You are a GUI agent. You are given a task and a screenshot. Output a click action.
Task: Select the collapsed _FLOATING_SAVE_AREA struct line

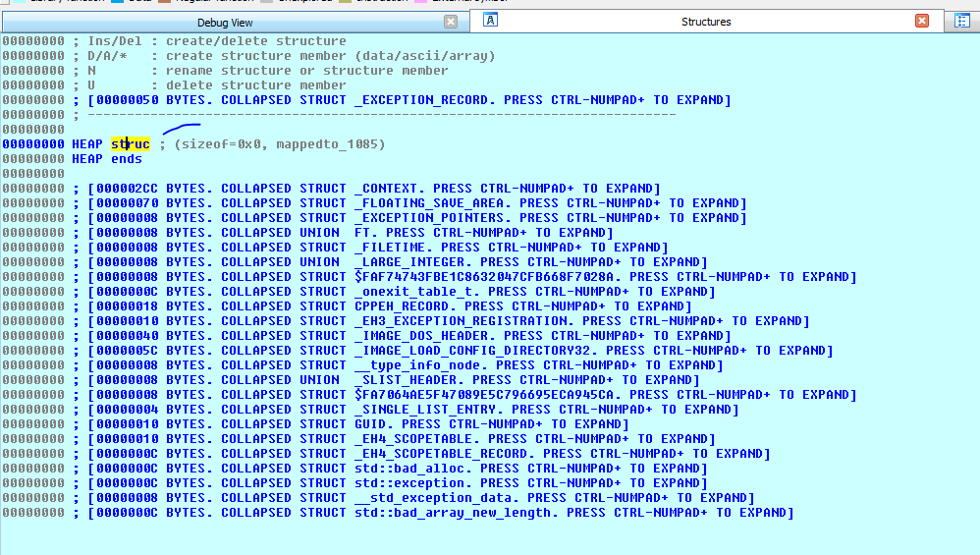(412, 203)
